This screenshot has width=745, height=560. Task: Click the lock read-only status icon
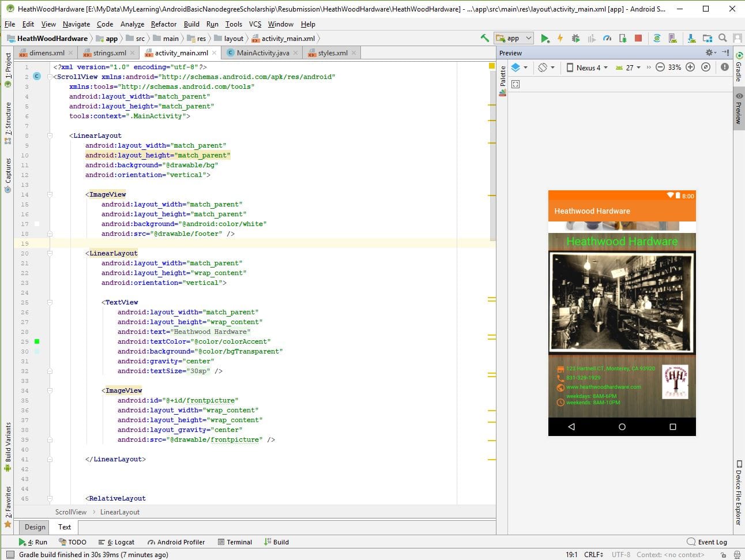tap(724, 554)
